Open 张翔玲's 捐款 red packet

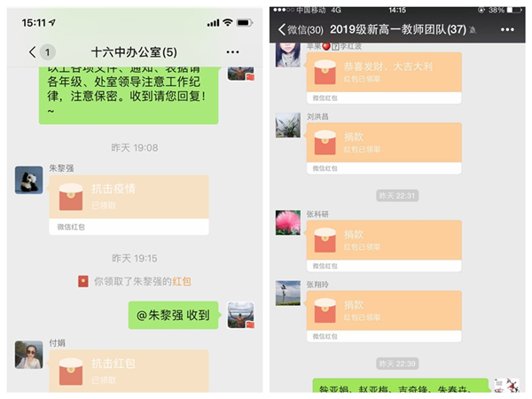click(x=384, y=317)
